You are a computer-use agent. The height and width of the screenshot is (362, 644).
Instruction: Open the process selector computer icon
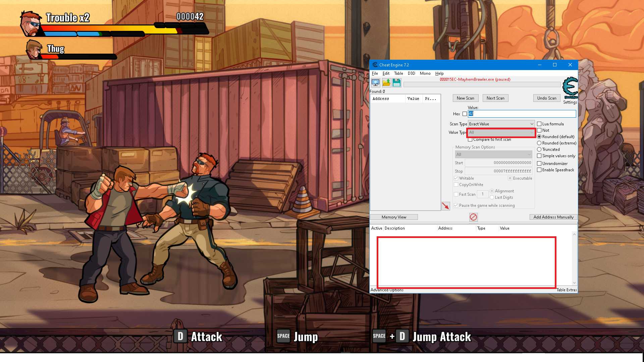(375, 82)
